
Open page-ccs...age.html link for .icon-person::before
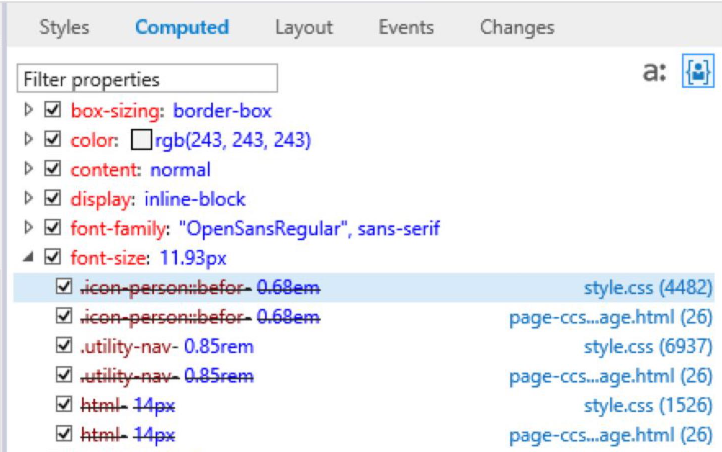pos(611,318)
